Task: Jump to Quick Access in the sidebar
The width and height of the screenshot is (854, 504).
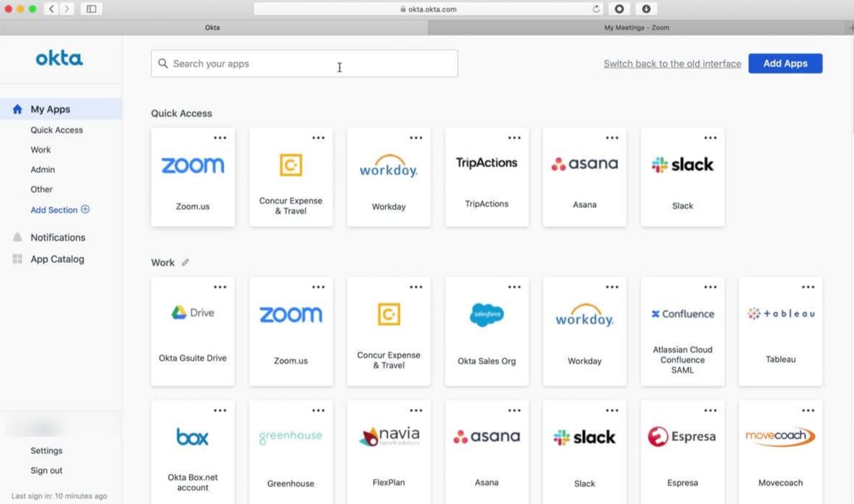Action: pos(57,130)
